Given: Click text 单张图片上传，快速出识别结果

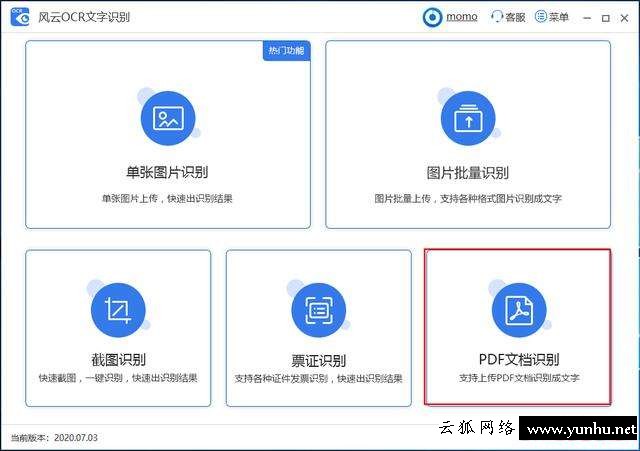Looking at the screenshot, I should 167,199.
